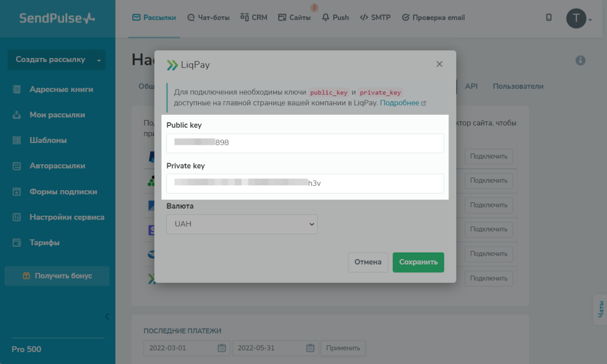Image resolution: width=607 pixels, height=364 pixels.
Task: Click the Public key input field
Action: 305,143
